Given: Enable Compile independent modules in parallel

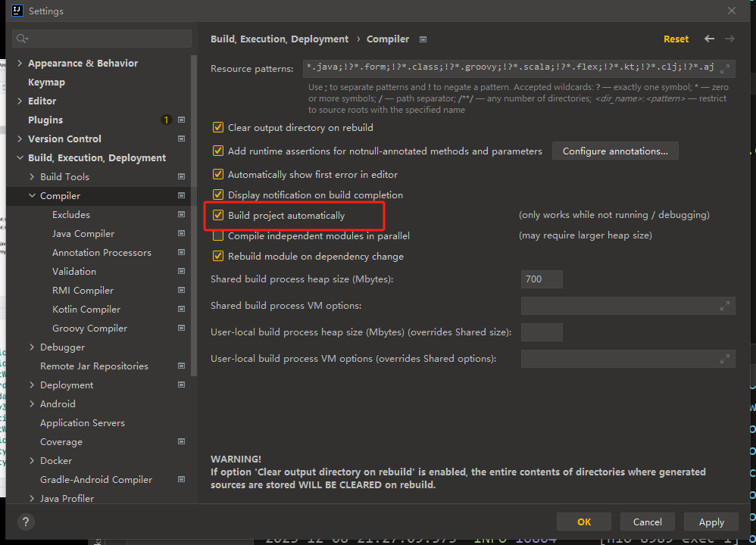Looking at the screenshot, I should pyautogui.click(x=218, y=235).
